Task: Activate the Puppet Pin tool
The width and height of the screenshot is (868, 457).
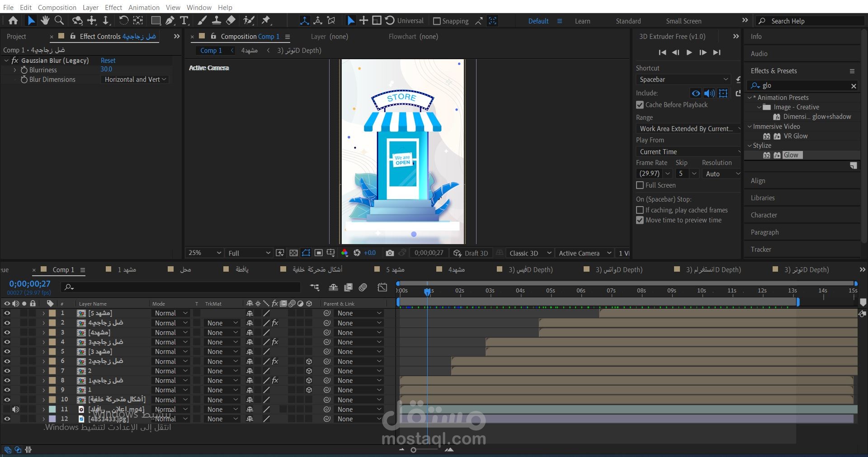Action: 266,20
